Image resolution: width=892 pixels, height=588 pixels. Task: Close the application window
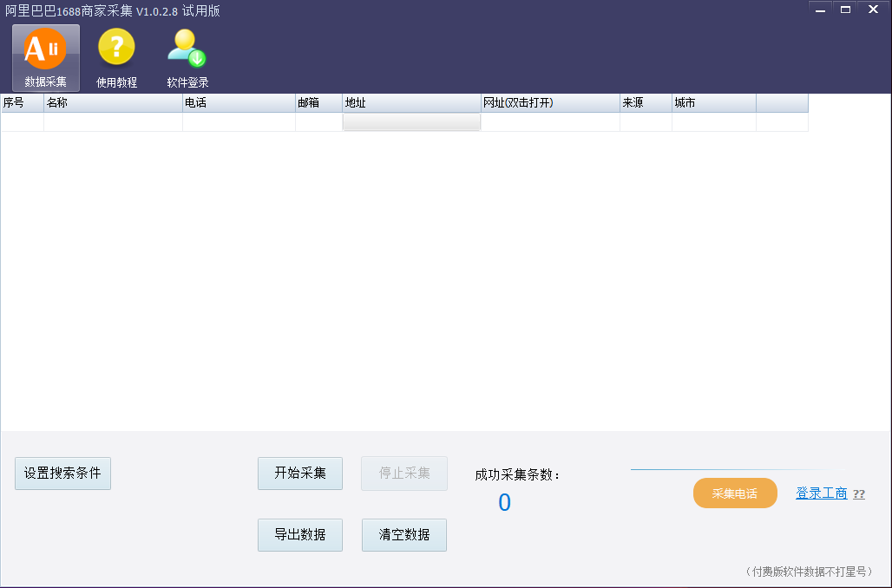pyautogui.click(x=873, y=10)
